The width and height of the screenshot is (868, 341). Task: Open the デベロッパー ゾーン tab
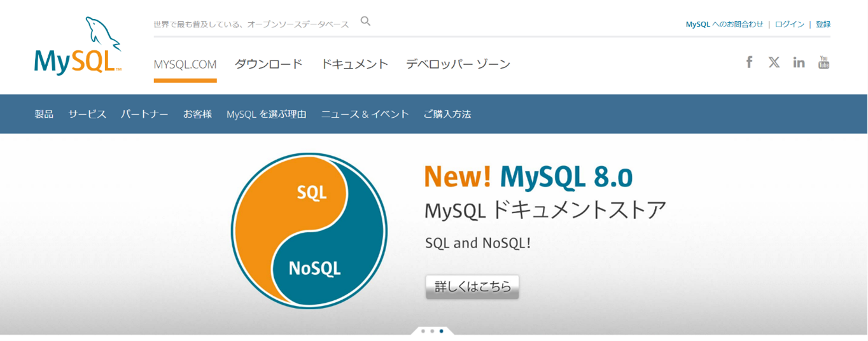pyautogui.click(x=458, y=64)
